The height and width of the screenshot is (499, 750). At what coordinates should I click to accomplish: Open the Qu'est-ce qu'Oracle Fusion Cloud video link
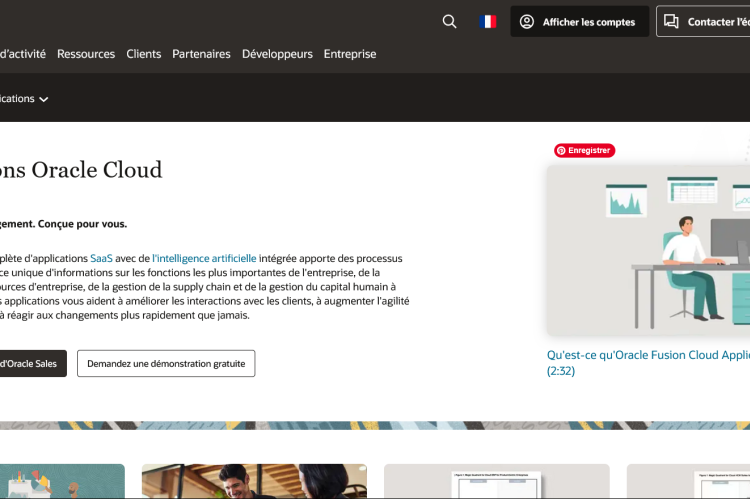(647, 355)
